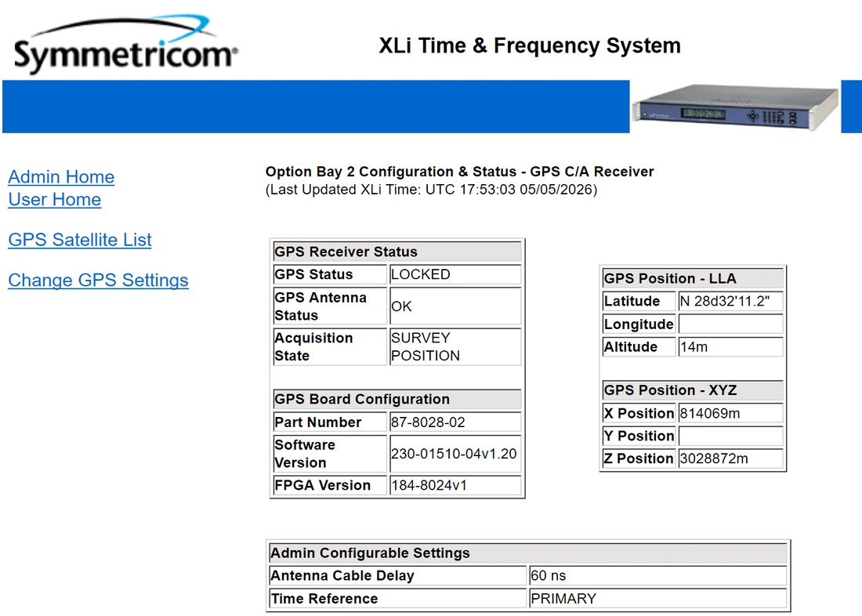Click the Part Number label
The image size is (862, 616).
tap(317, 422)
